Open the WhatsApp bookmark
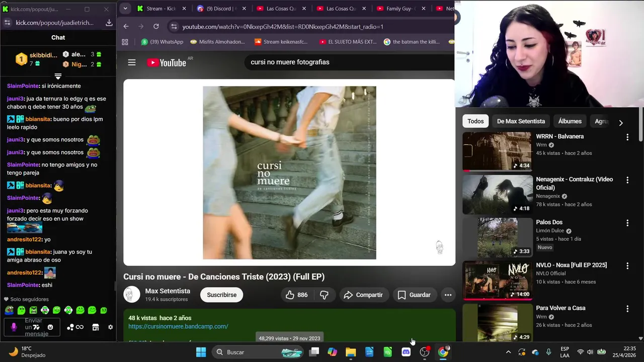644x362 pixels. pyautogui.click(x=162, y=42)
